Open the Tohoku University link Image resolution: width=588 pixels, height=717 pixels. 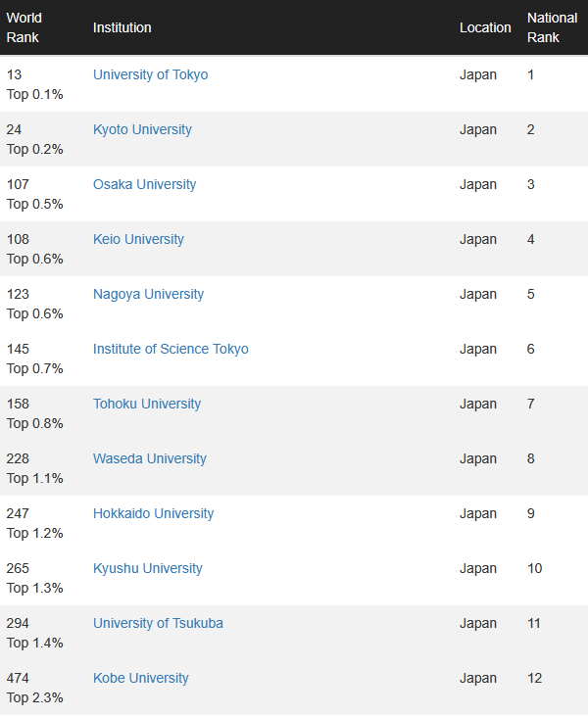(x=147, y=404)
